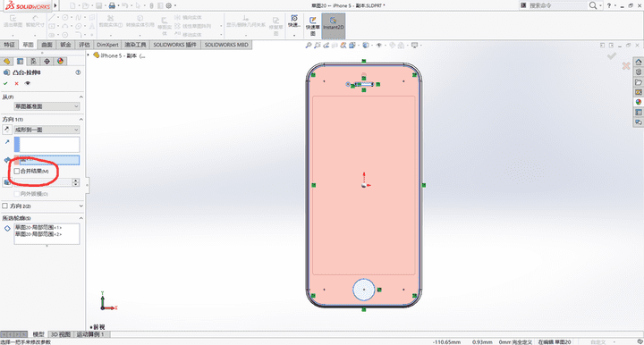Click the confirmation corner OK checkmark

coord(612,55)
